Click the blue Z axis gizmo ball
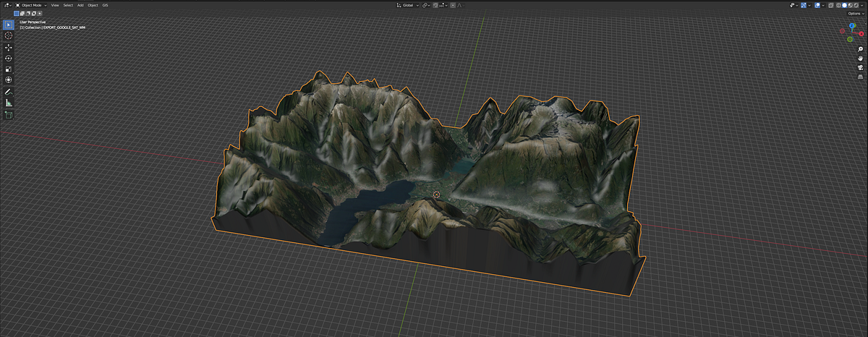Screen dimensions: 868x337 coord(851,25)
